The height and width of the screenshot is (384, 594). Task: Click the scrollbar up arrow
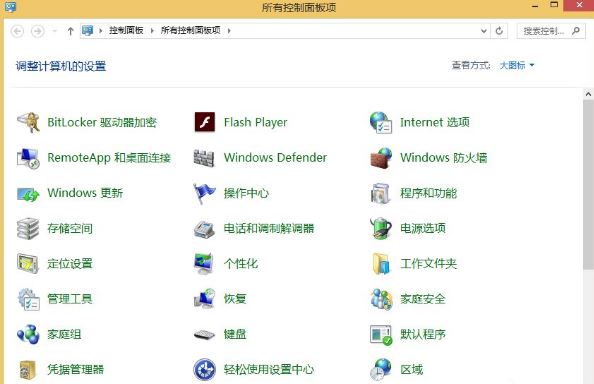click(x=588, y=94)
